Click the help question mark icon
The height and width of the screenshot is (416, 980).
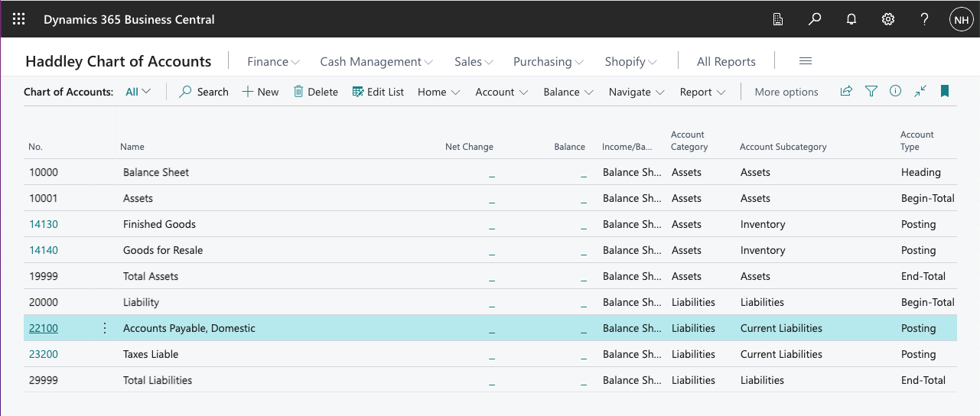[925, 19]
